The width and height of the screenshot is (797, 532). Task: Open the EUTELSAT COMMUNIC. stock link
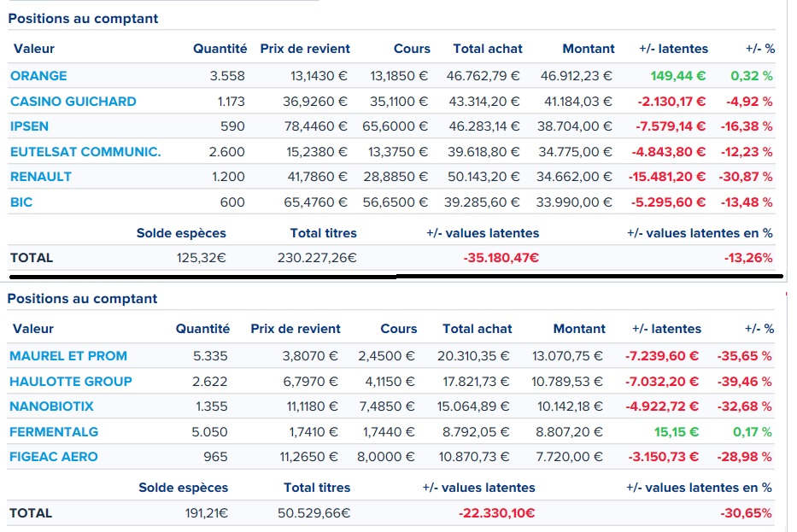click(85, 151)
